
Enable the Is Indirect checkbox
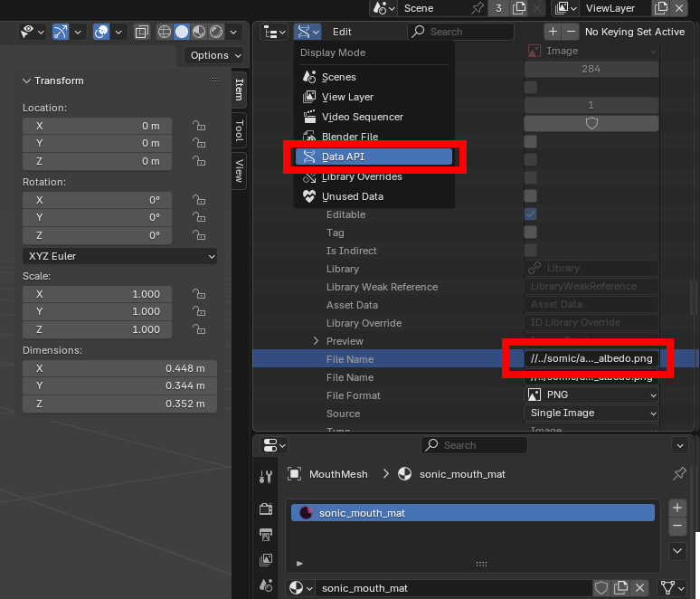[x=531, y=251]
